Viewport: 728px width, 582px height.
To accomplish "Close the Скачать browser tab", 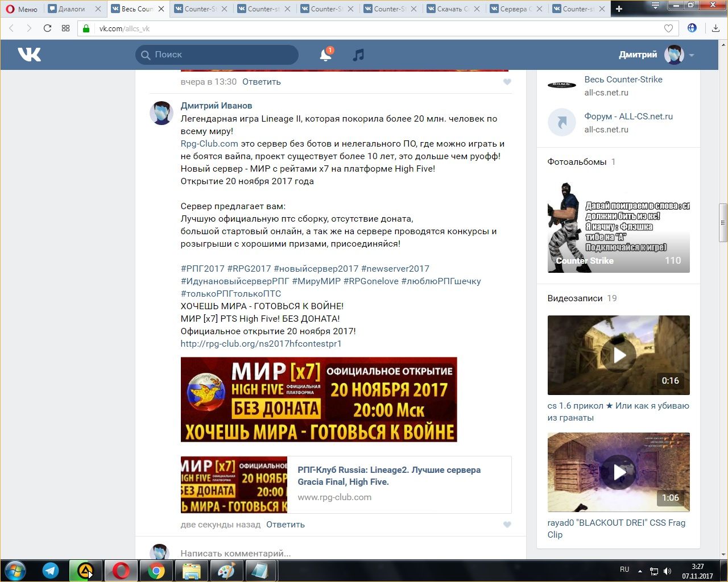I will coord(477,9).
